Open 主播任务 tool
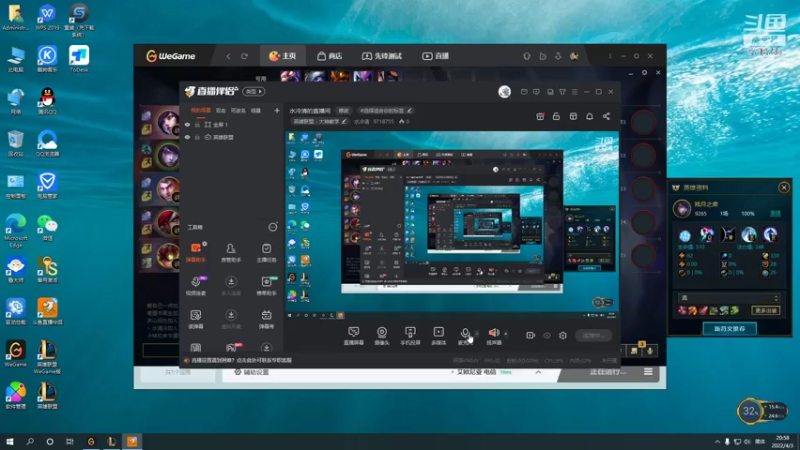 click(266, 253)
